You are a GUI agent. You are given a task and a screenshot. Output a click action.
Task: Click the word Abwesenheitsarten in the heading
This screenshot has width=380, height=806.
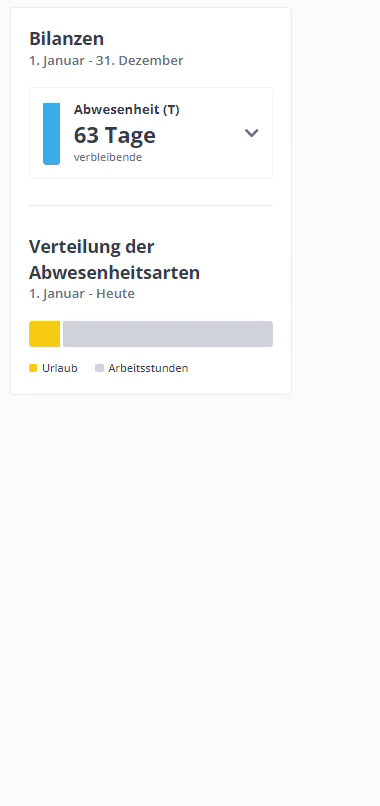(x=114, y=272)
